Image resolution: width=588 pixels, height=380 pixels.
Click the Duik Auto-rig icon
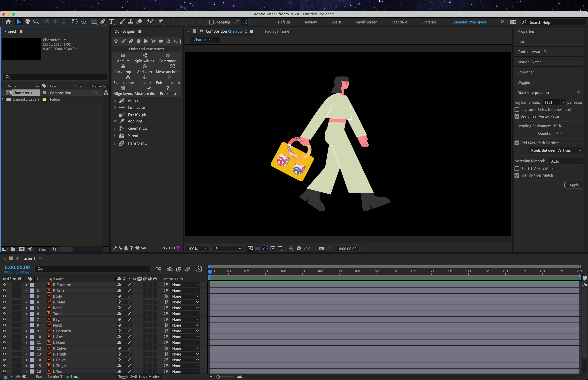[x=122, y=101]
